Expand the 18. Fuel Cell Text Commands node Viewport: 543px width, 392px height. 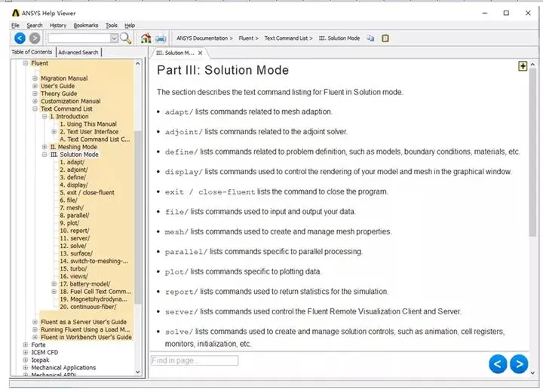click(x=54, y=292)
